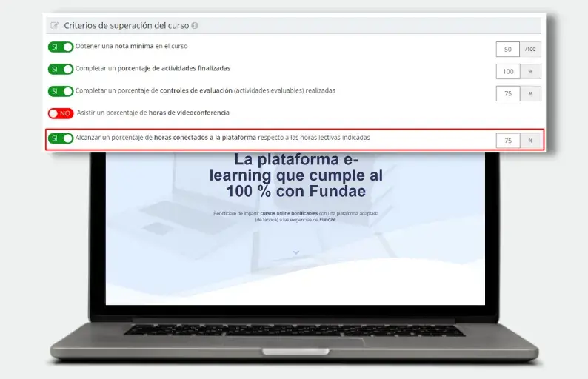588x379 pixels.
Task: Click 'horas conectados a la plataforma' label
Action: click(x=205, y=138)
